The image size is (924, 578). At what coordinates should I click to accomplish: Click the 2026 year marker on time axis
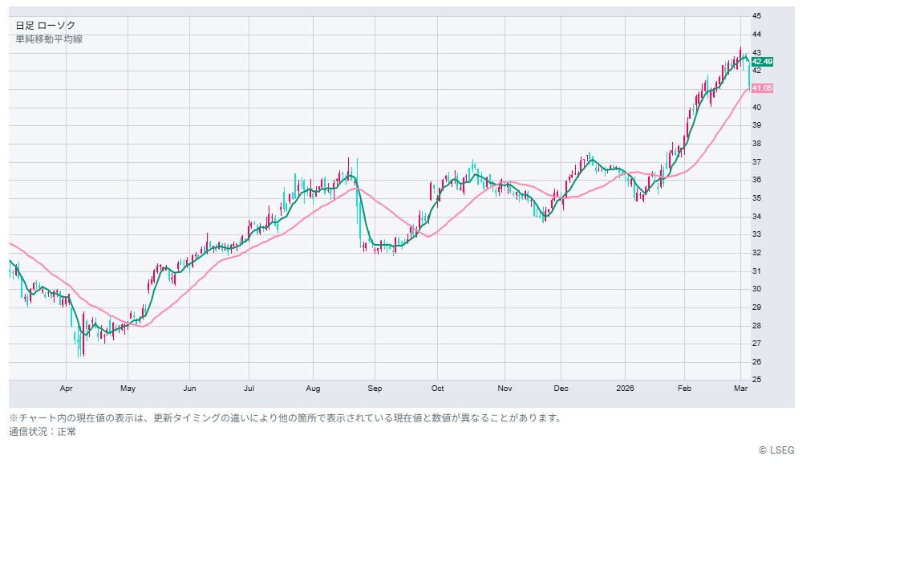pyautogui.click(x=625, y=389)
